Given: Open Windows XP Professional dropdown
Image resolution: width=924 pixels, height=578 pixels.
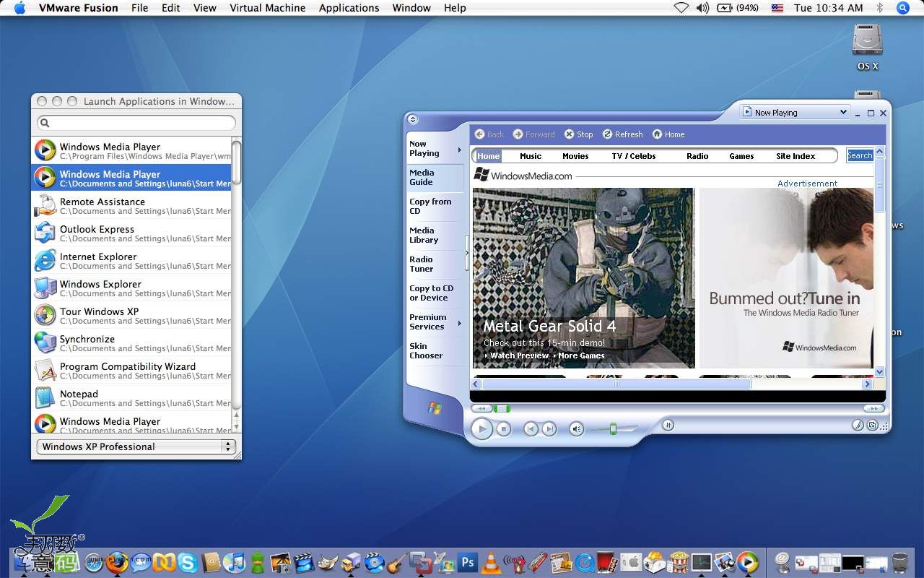Looking at the screenshot, I should point(136,447).
